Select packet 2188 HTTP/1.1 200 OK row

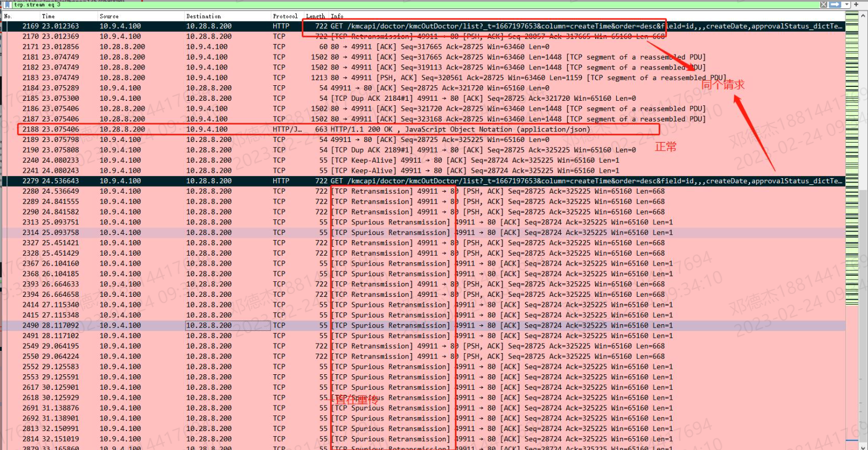point(423,129)
